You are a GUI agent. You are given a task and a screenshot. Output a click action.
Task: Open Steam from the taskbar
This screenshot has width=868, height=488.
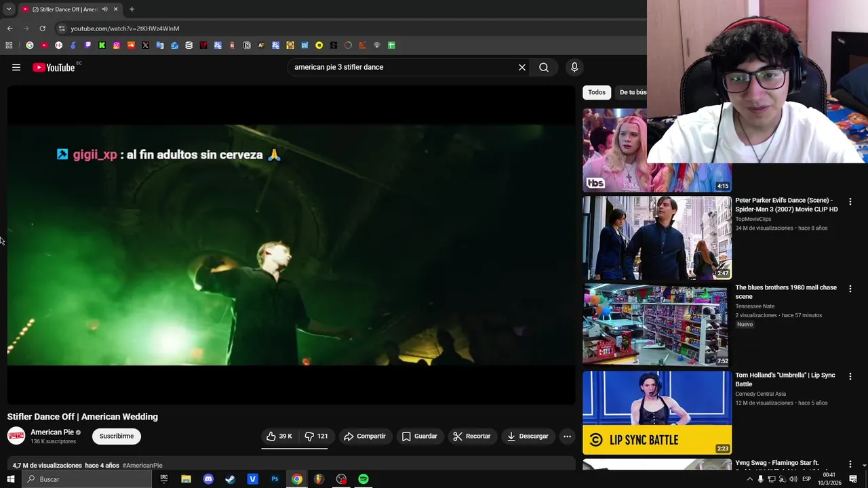tap(231, 479)
